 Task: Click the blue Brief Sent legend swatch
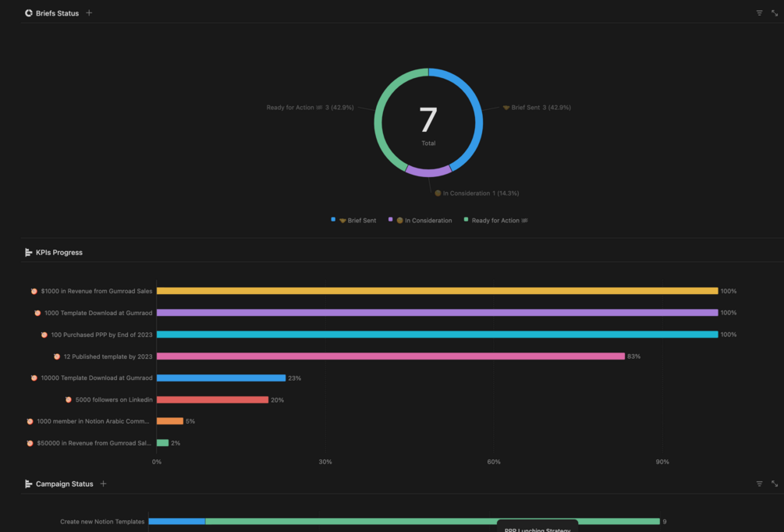click(333, 219)
